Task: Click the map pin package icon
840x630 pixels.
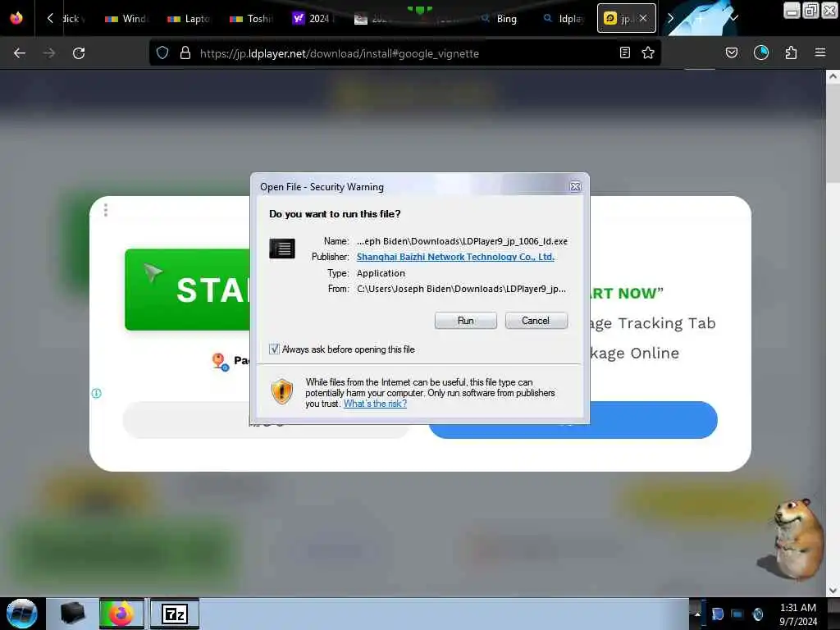Action: [220, 362]
